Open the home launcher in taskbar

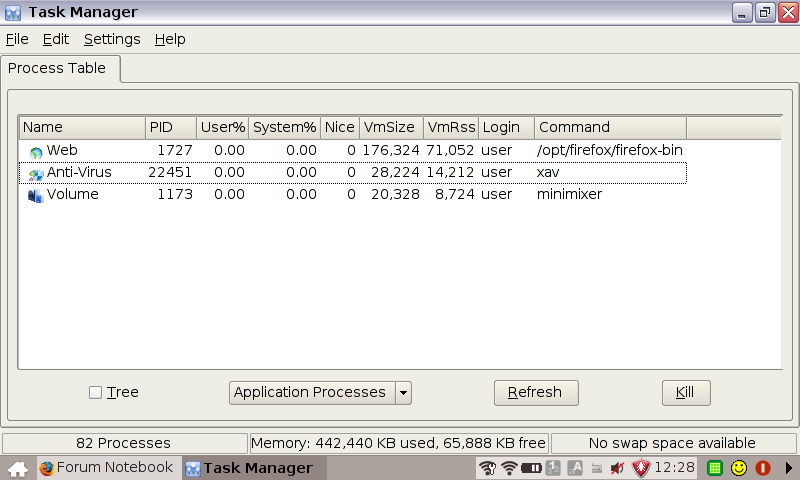pyautogui.click(x=18, y=468)
